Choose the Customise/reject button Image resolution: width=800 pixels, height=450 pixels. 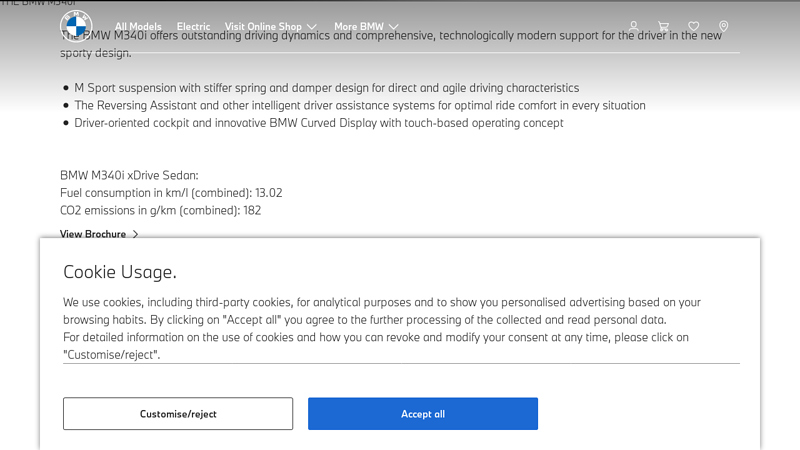(178, 414)
